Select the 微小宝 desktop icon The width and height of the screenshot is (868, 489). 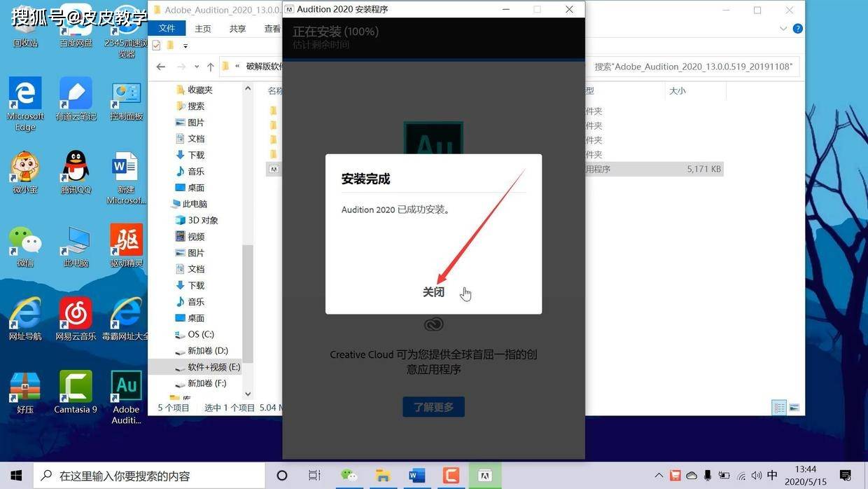click(x=25, y=172)
